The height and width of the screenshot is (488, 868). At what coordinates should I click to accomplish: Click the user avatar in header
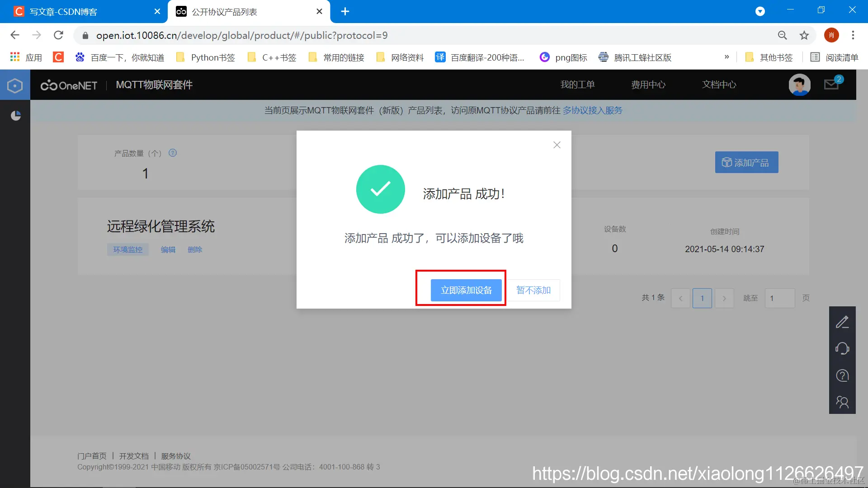click(x=799, y=84)
